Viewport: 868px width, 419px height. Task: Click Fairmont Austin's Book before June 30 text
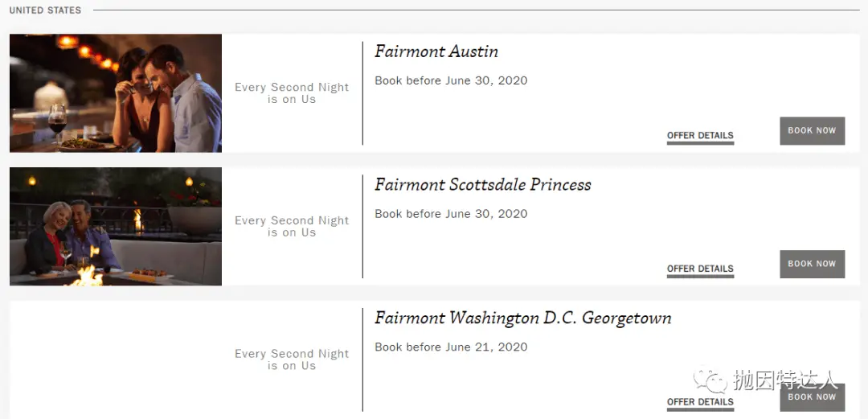451,80
